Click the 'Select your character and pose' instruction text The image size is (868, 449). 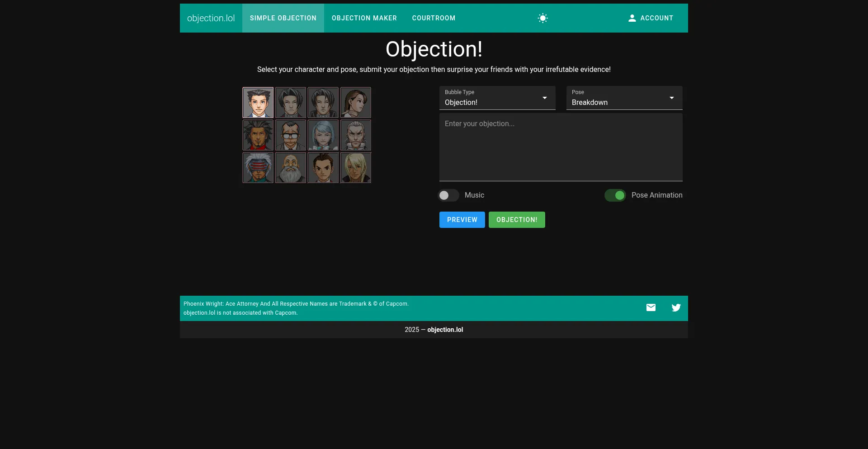pos(434,69)
